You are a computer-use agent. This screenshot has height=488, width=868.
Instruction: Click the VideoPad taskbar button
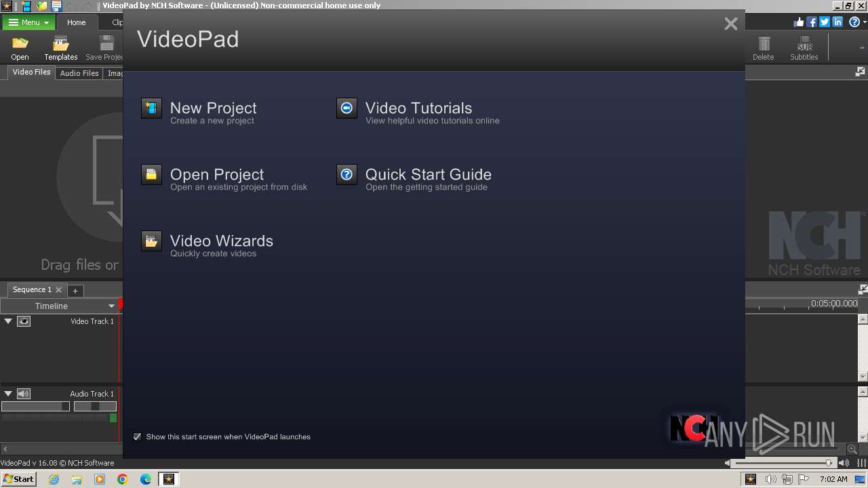tap(168, 479)
